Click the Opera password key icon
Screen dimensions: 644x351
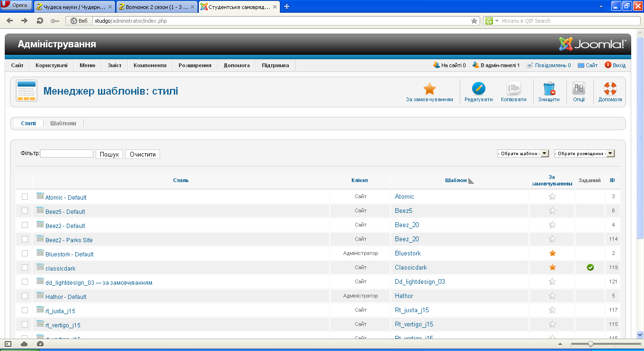point(55,21)
